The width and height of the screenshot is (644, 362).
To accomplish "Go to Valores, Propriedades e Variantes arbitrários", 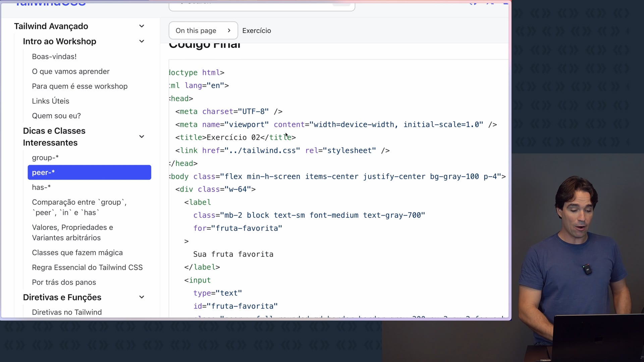I will point(72,232).
